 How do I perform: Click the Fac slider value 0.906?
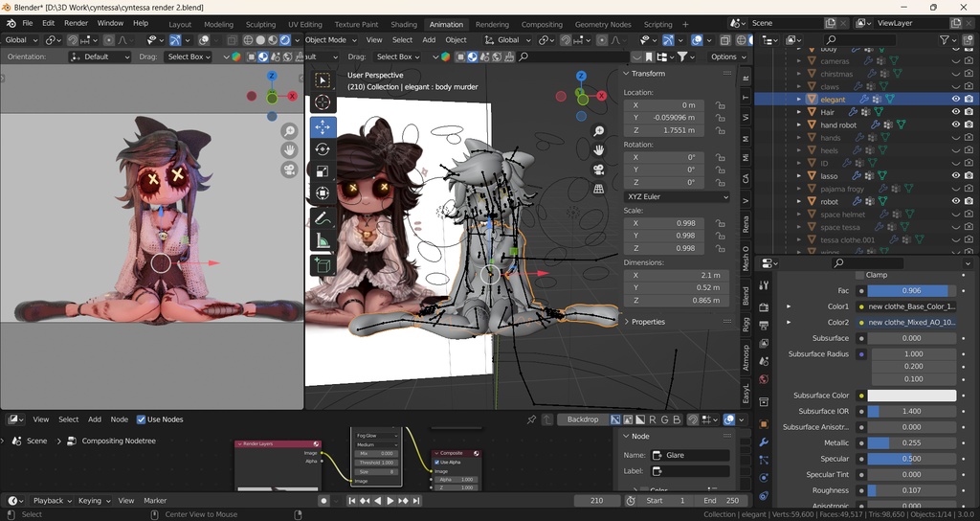pos(911,291)
